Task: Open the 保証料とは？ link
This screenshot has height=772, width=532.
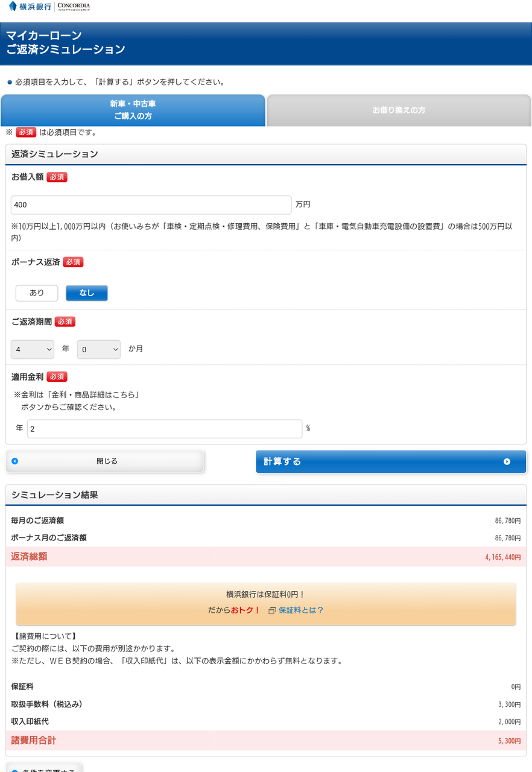Action: pyautogui.click(x=301, y=610)
